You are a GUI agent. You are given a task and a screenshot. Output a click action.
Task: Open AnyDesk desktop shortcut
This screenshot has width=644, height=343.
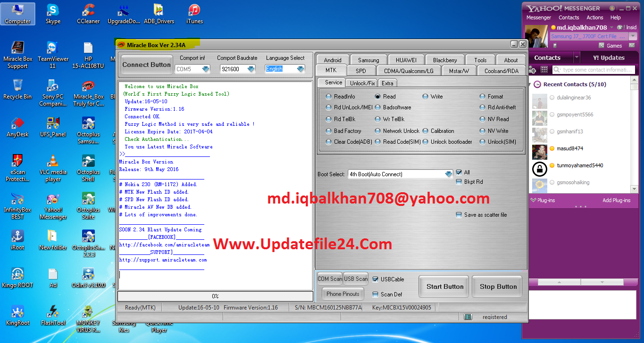tap(17, 127)
